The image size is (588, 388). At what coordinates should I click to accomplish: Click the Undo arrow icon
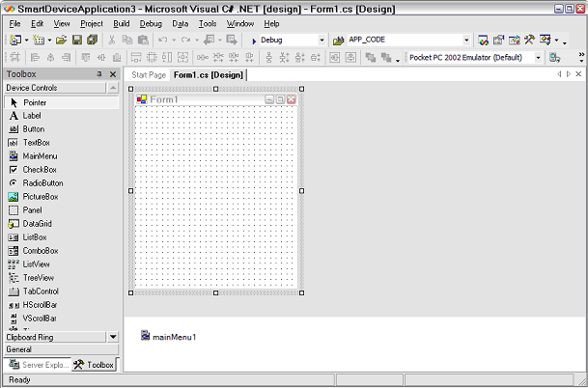163,40
